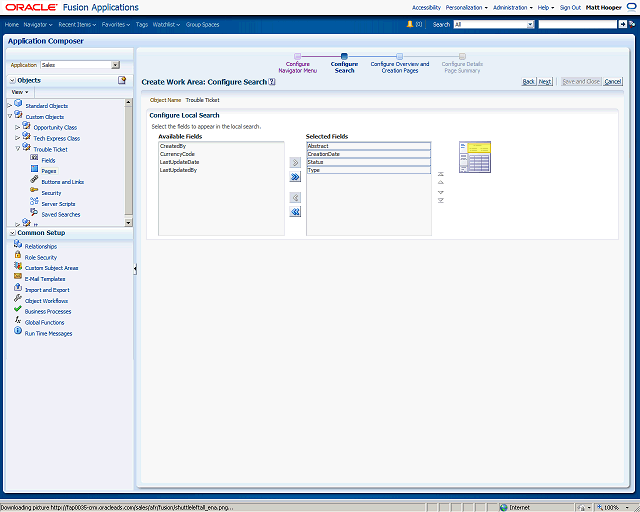Open the Navigator menu
The image size is (640, 512).
38,24
